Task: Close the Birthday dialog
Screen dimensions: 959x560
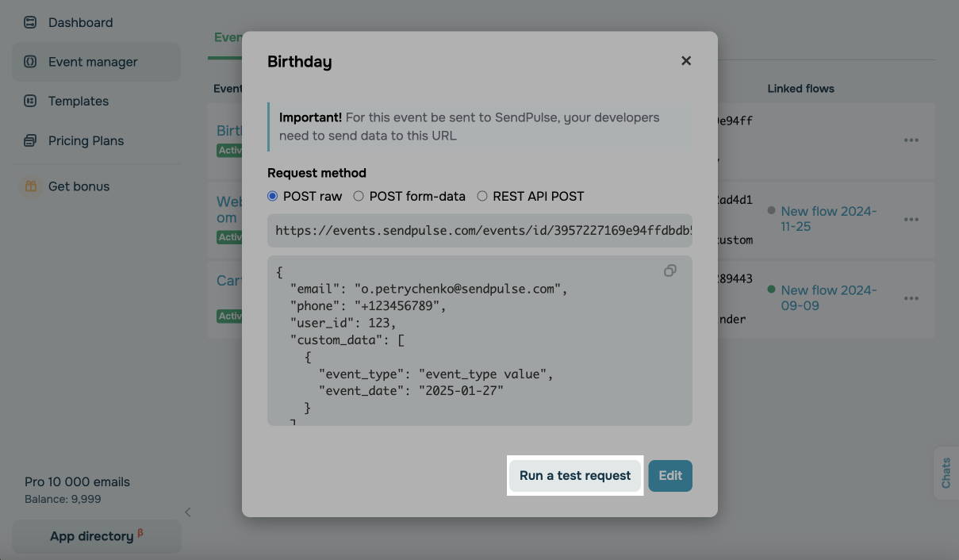Action: click(x=686, y=61)
